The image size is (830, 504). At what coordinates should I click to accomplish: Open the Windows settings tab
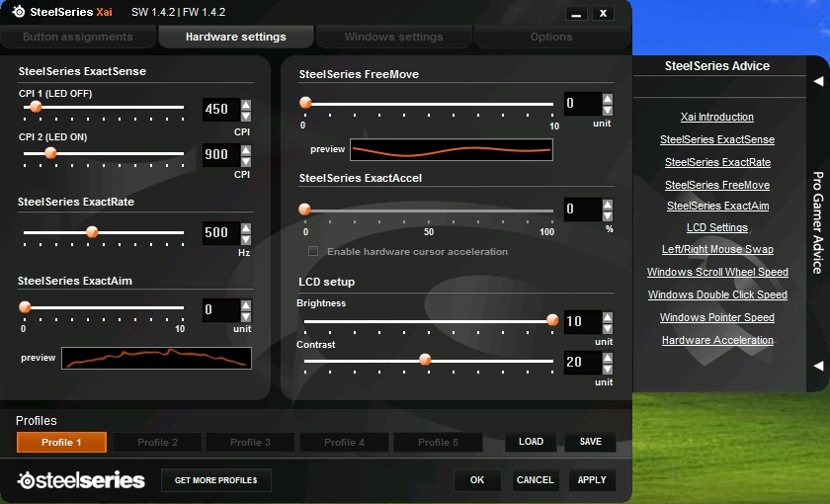click(393, 38)
